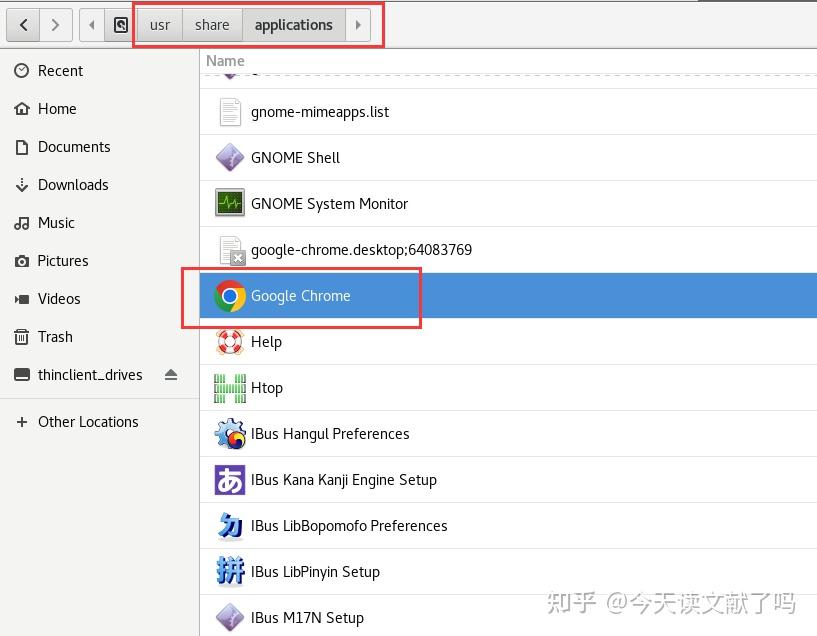This screenshot has width=817, height=636.
Task: Navigate back using the Back arrow
Action: (x=23, y=25)
